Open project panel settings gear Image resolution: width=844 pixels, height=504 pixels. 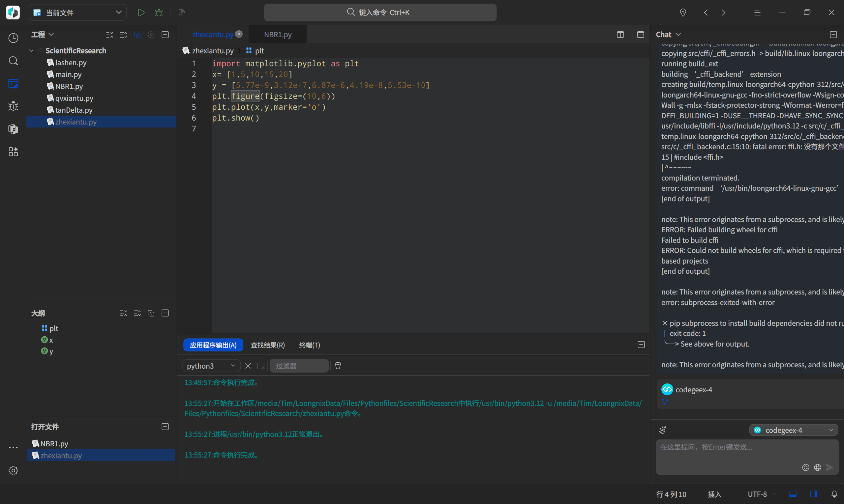coord(151,35)
